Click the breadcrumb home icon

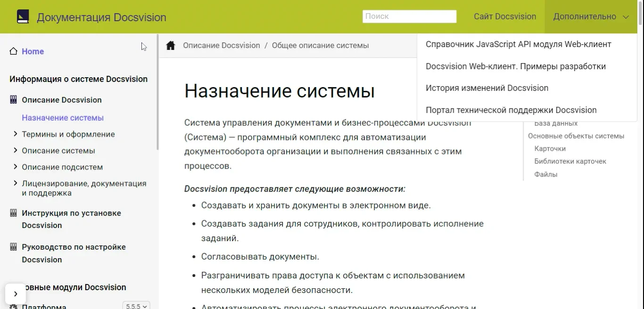(x=171, y=45)
